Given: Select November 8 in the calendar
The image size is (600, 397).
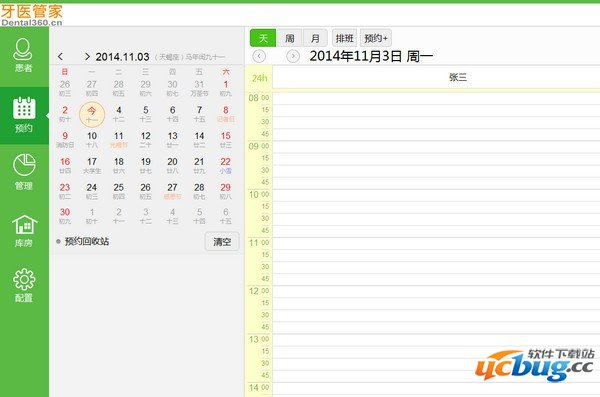Looking at the screenshot, I should coord(226,114).
